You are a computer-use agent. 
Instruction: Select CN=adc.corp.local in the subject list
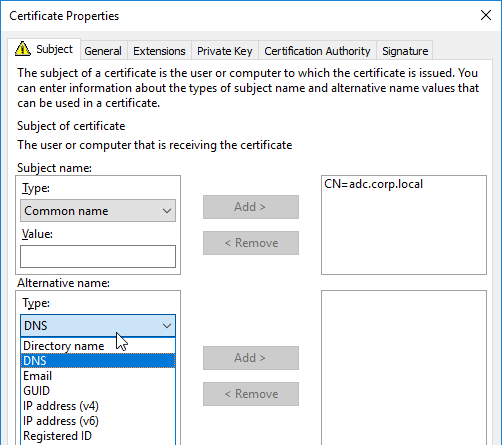374,184
